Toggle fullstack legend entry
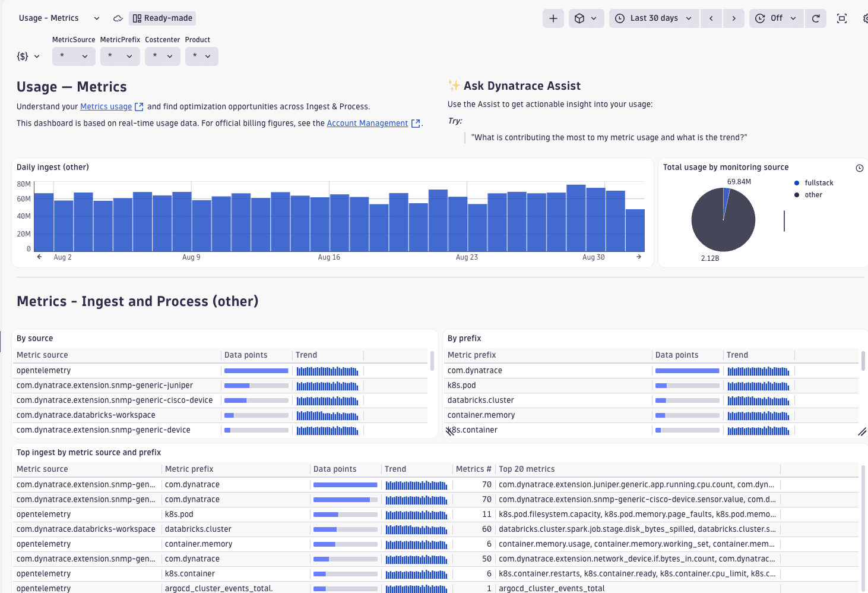Viewport: 868px width, 593px height. coord(814,183)
